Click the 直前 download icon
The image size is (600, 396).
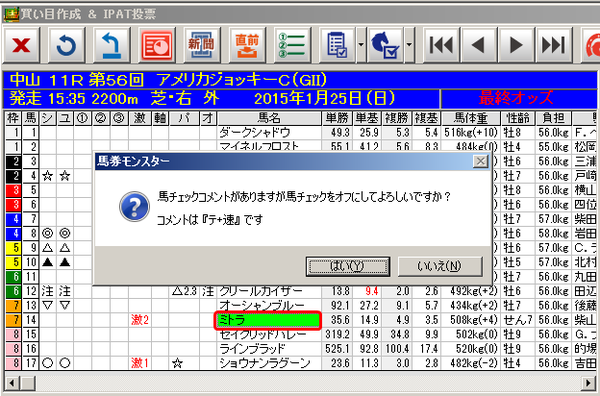(247, 45)
